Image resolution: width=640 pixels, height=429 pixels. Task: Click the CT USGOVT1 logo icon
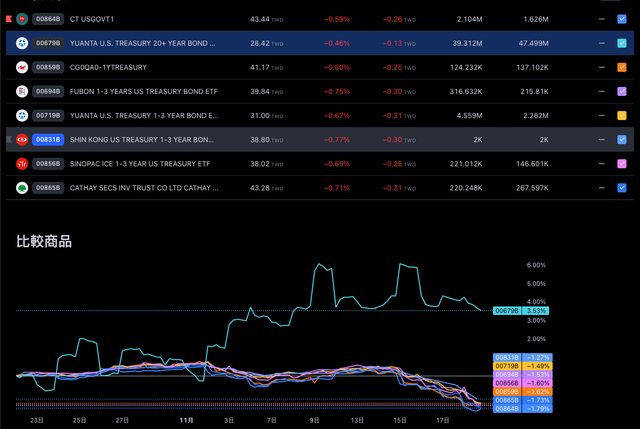[x=21, y=19]
